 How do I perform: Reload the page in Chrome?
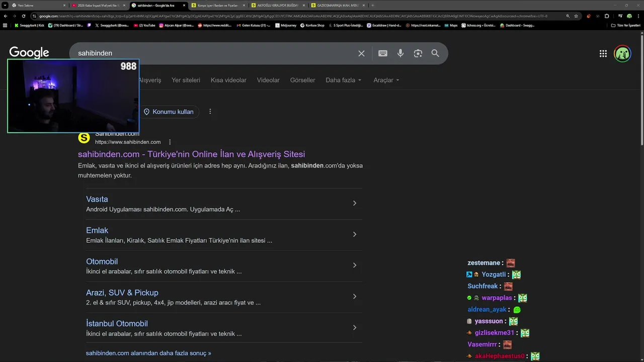coord(23,16)
